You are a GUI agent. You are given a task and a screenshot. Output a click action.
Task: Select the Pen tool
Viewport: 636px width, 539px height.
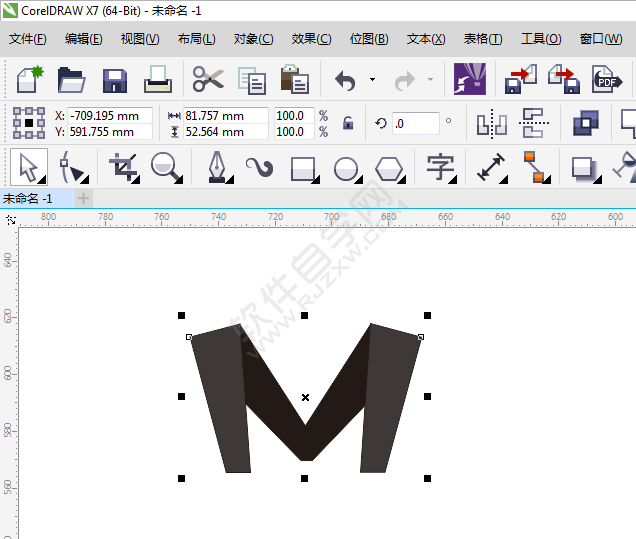pyautogui.click(x=217, y=166)
